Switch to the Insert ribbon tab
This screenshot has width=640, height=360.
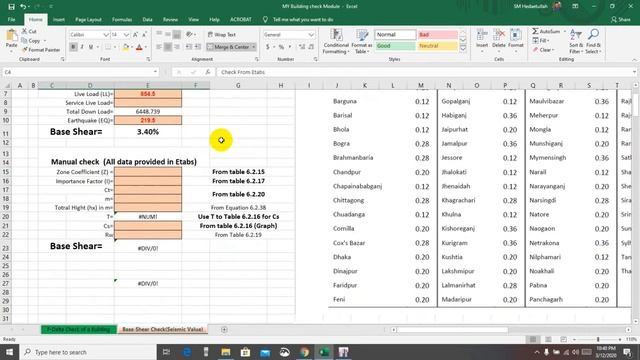(58, 19)
